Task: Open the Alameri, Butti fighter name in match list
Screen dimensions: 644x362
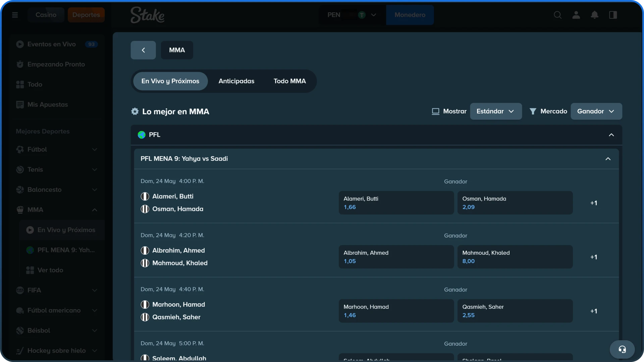Action: 173,196
